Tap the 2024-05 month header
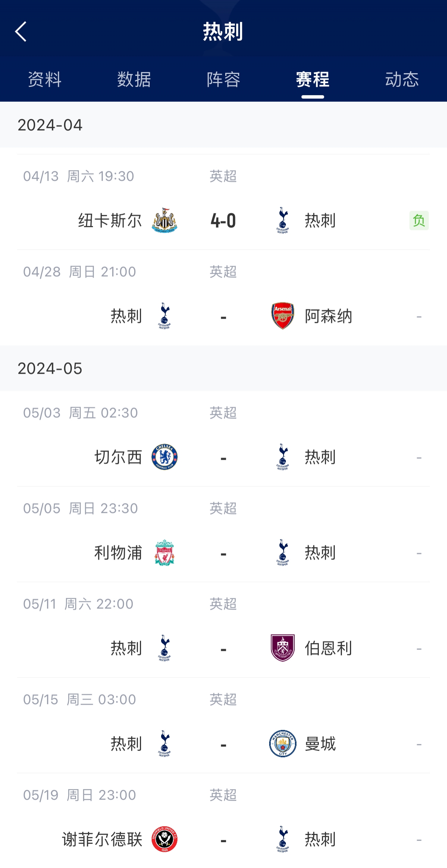The image size is (447, 868). [50, 368]
